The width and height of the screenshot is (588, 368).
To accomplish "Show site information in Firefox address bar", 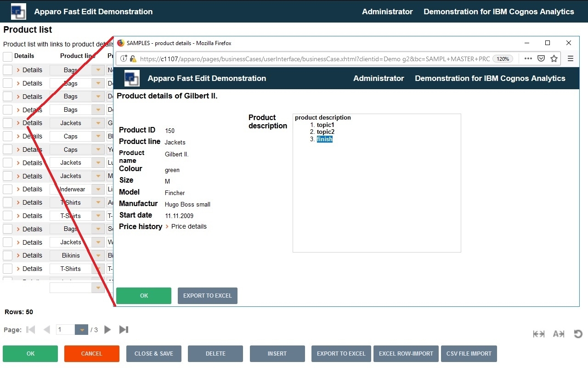I will (x=124, y=58).
